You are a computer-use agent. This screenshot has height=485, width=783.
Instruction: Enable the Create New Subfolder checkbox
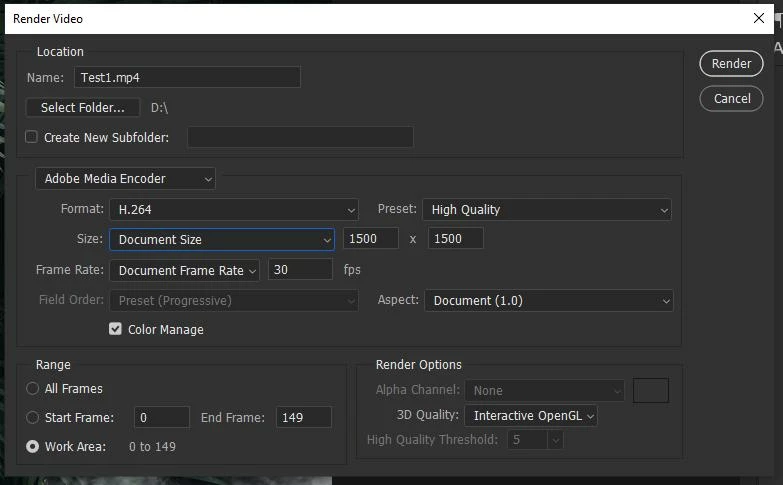click(31, 137)
